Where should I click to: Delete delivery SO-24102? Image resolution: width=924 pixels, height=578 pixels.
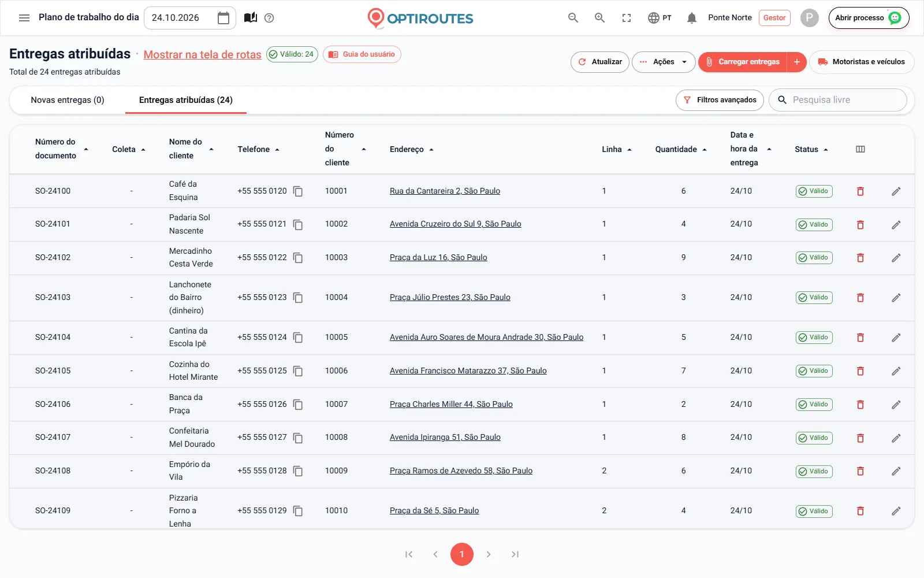pos(860,258)
